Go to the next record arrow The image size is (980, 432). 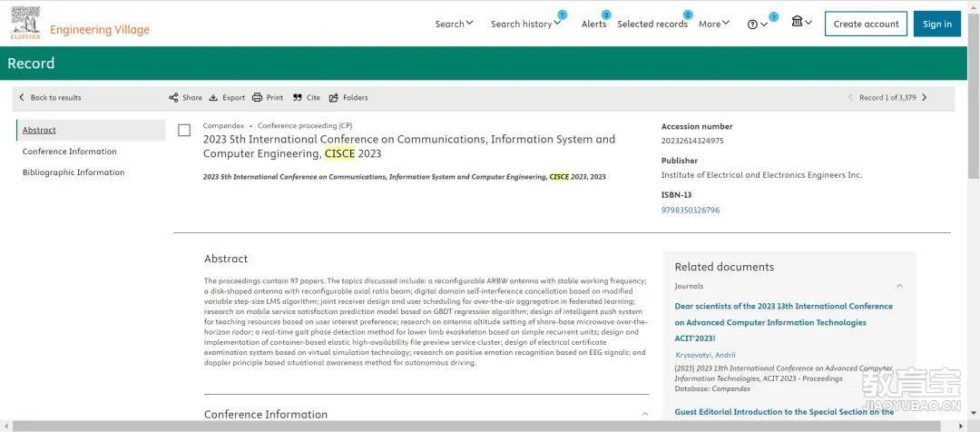click(x=925, y=97)
